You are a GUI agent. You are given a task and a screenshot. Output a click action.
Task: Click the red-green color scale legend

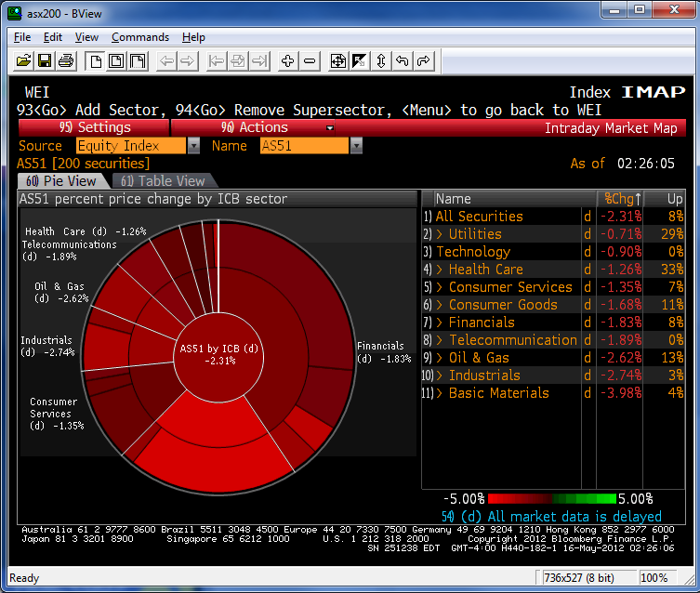pyautogui.click(x=552, y=499)
